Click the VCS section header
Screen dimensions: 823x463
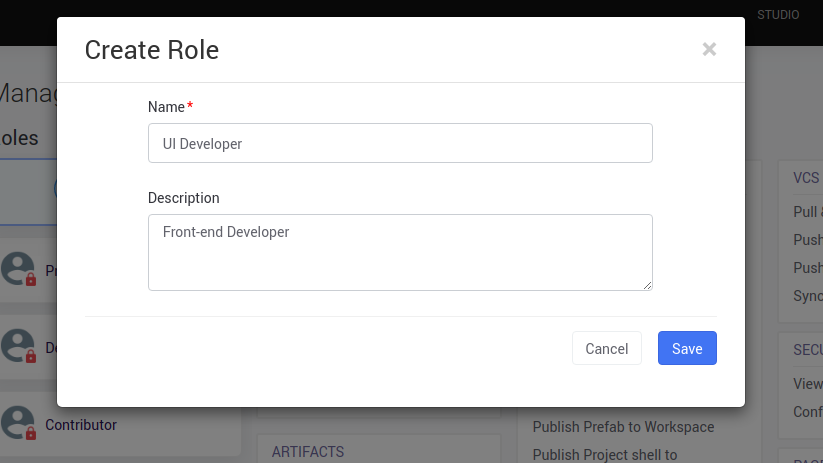(806, 178)
